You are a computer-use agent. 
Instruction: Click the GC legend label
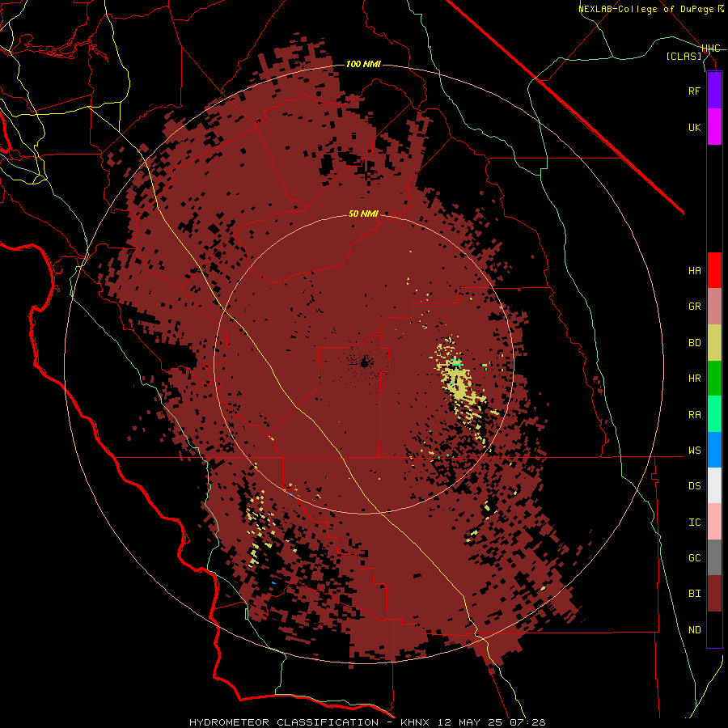[x=694, y=558]
